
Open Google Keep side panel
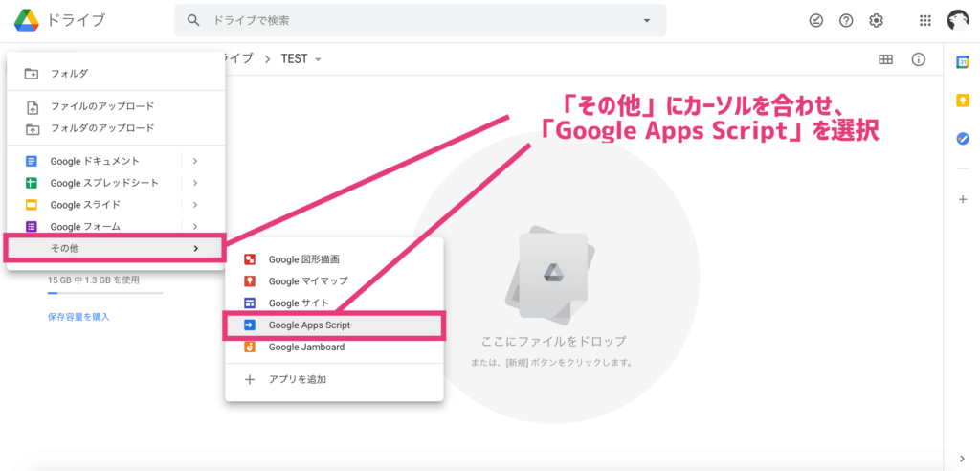pyautogui.click(x=963, y=101)
